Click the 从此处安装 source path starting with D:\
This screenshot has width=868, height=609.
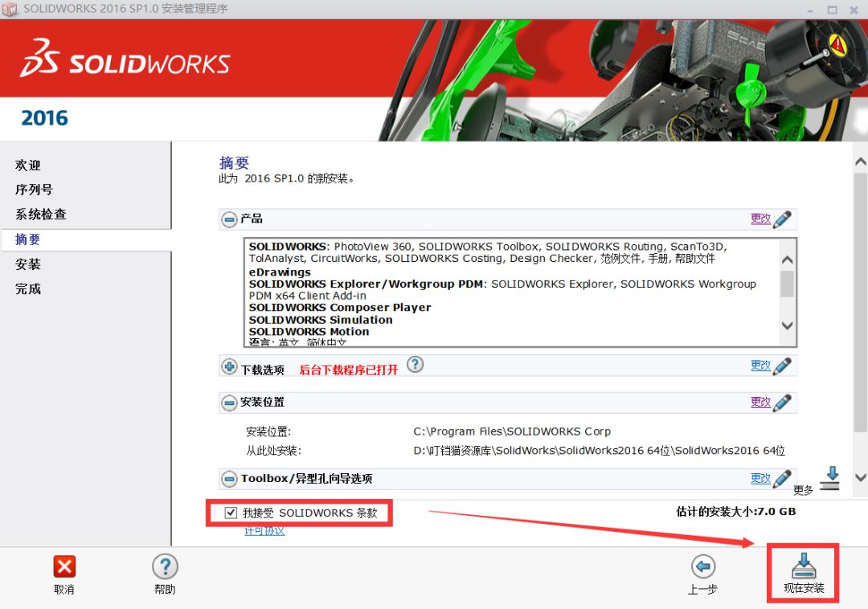point(600,451)
